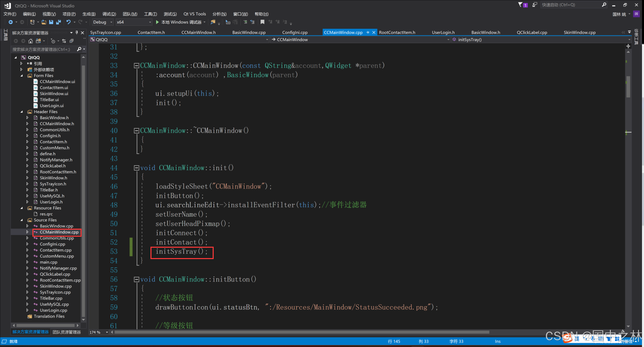The image size is (644, 347).
Task: Click the toggle bookmark icon
Action: point(262,22)
